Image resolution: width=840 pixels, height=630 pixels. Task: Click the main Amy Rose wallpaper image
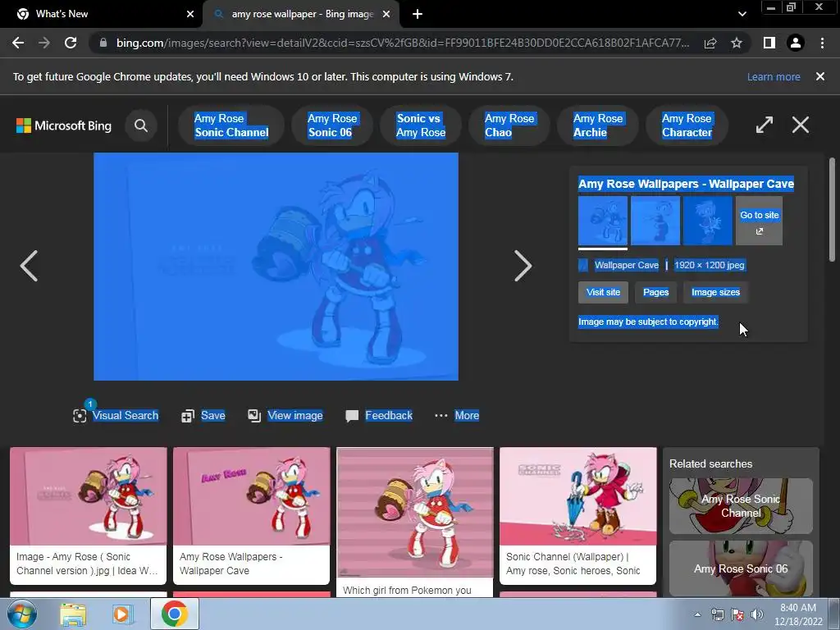tap(276, 267)
